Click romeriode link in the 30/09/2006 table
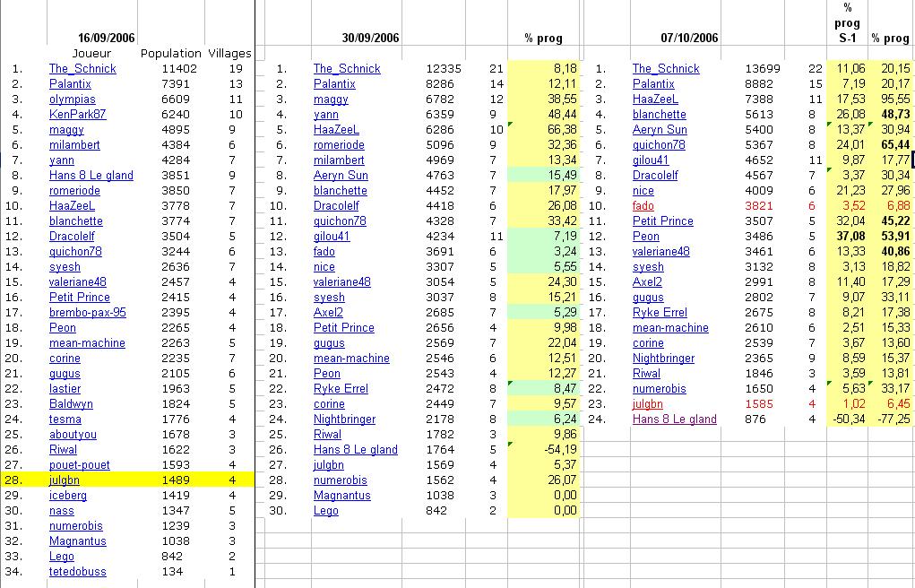The image size is (915, 588). tap(339, 145)
